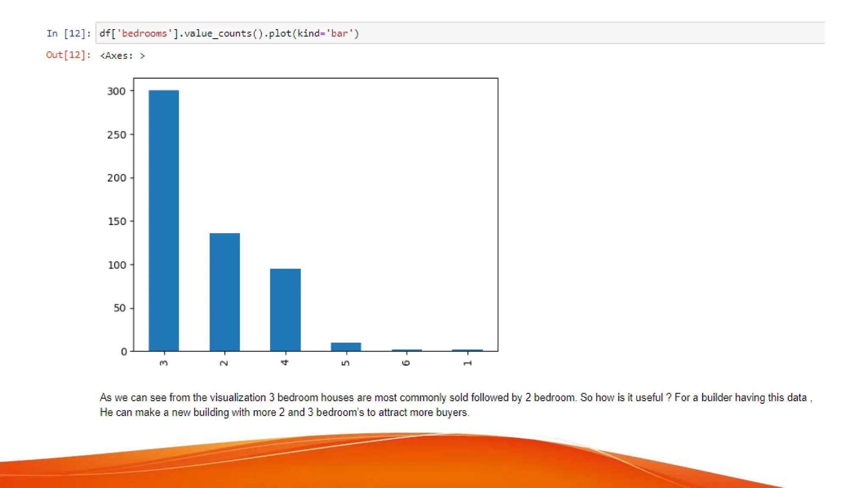Click the 150 label on y-axis
Image resolution: width=868 pixels, height=488 pixels.
pos(117,222)
